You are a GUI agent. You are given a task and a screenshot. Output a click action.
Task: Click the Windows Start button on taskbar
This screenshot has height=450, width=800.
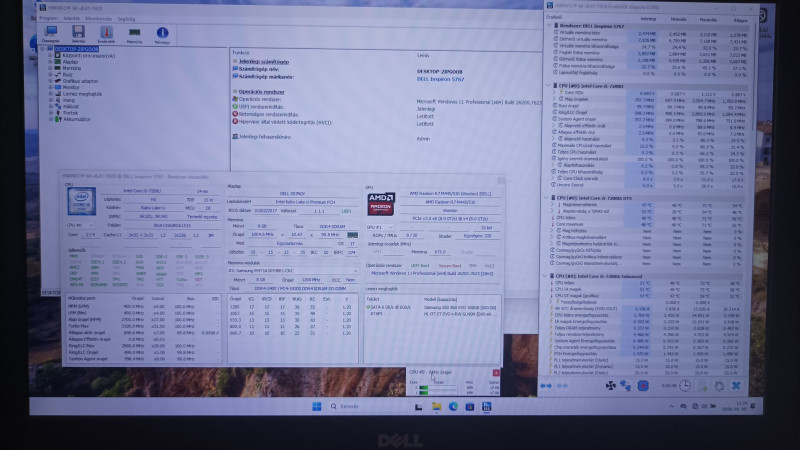tap(317, 406)
